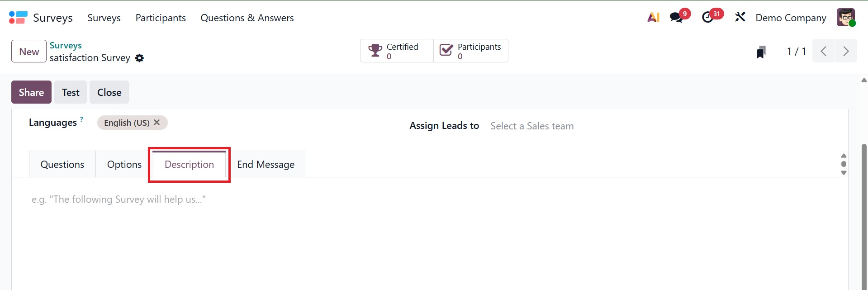Viewport: 868px width, 290px height.
Task: Go to the previous record arrow
Action: coord(824,51)
